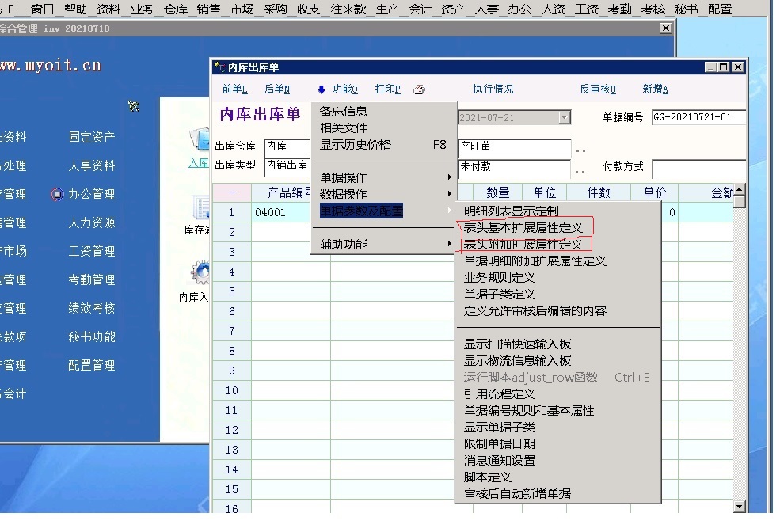780x532 pixels.
Task: Open the date dropdown showing 2021-07-21
Action: (564, 118)
